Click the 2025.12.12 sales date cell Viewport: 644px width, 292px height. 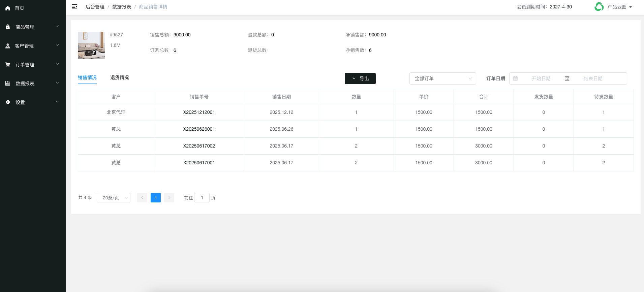pyautogui.click(x=281, y=112)
